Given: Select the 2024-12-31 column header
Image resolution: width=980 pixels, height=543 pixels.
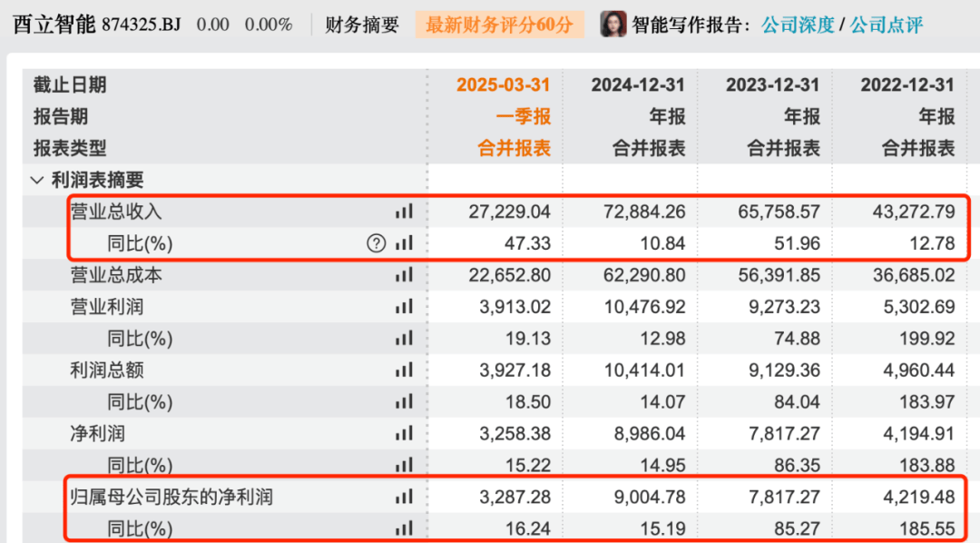Looking at the screenshot, I should coord(638,85).
